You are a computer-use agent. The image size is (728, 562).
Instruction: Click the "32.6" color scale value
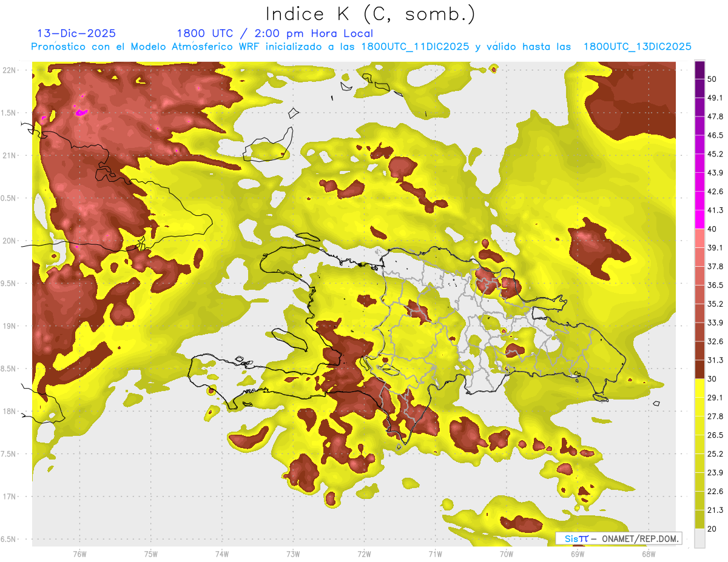pos(715,341)
